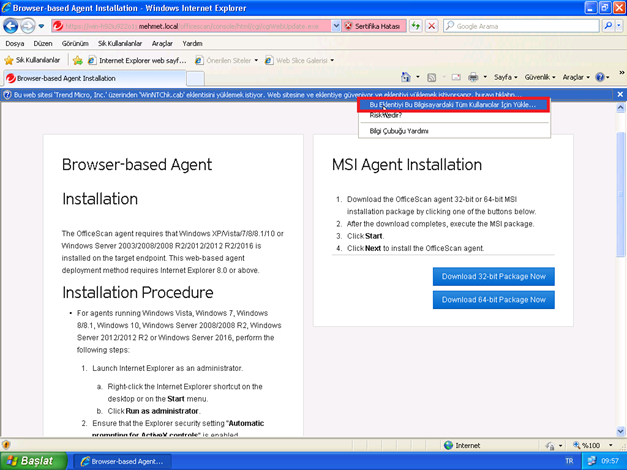Click the status bar security shield icon
The height and width of the screenshot is (470, 627).
[x=6, y=445]
